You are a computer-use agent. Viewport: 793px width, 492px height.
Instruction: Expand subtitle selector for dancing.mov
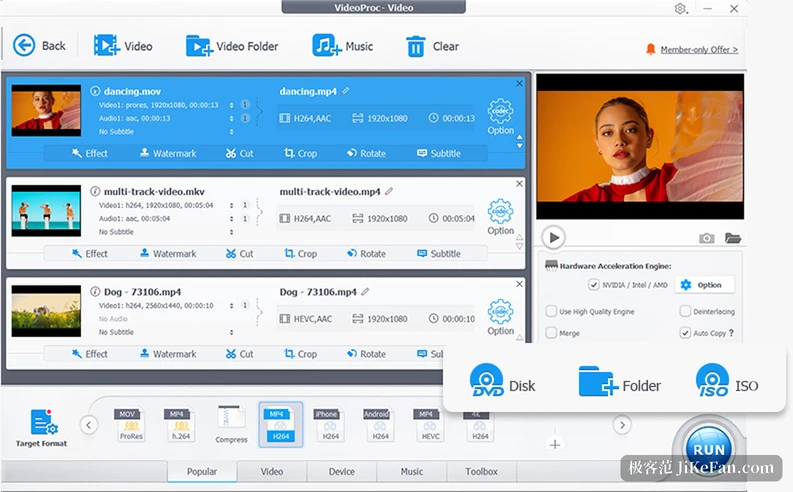coord(232,131)
